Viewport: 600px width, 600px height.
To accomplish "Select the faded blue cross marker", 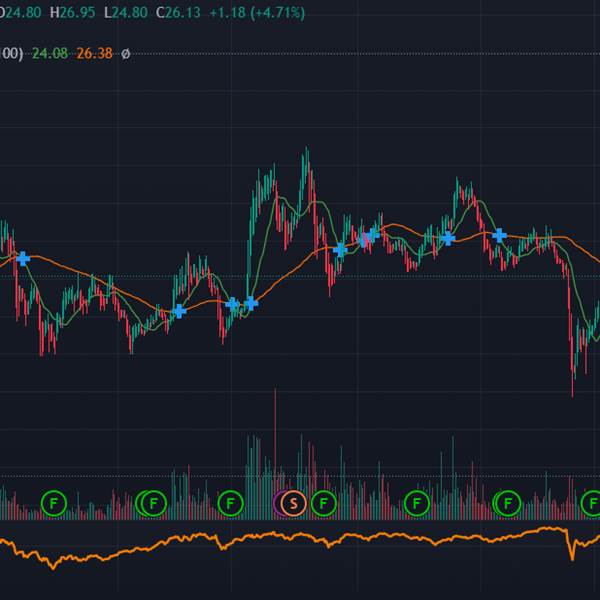I will pyautogui.click(x=362, y=240).
